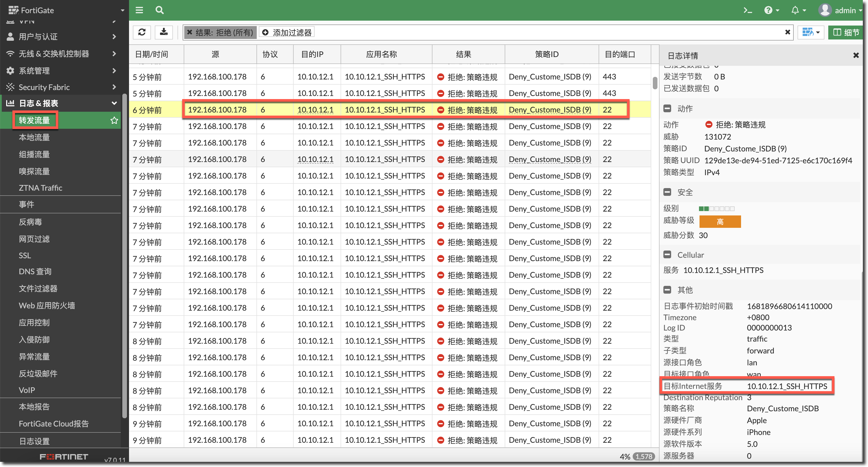Screen dimensions: 868x467
Task: Click the 细节 details button
Action: pos(846,32)
